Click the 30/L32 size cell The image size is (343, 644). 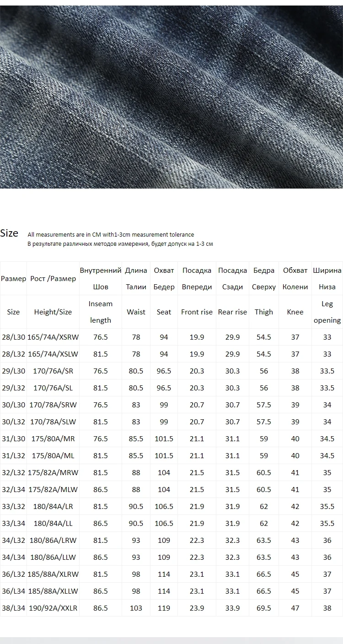13,422
